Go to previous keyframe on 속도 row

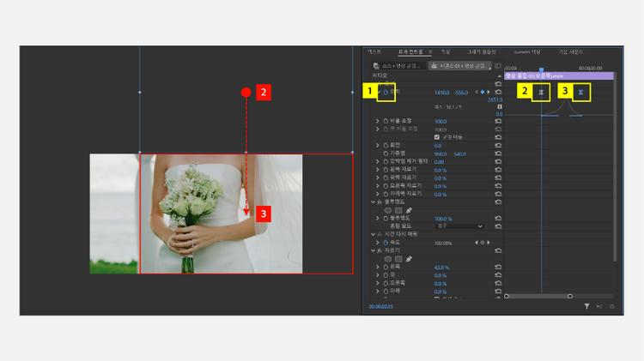[477, 243]
